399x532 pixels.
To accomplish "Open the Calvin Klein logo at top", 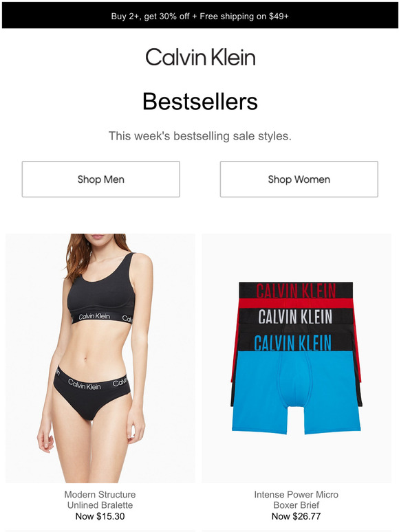I will (200, 57).
